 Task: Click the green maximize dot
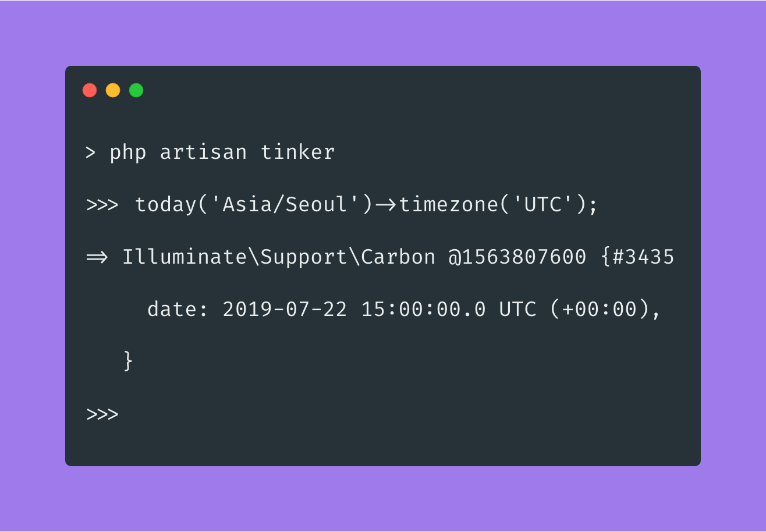pyautogui.click(x=136, y=90)
